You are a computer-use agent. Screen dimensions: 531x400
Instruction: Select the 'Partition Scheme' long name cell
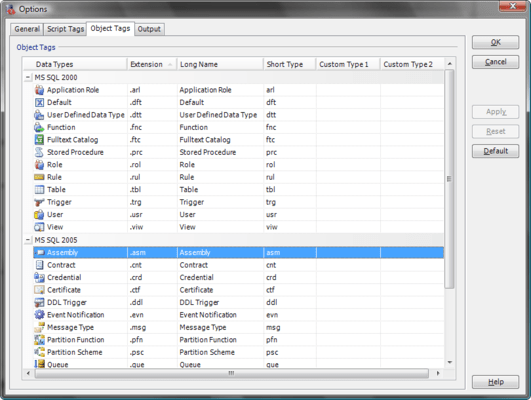click(x=220, y=352)
